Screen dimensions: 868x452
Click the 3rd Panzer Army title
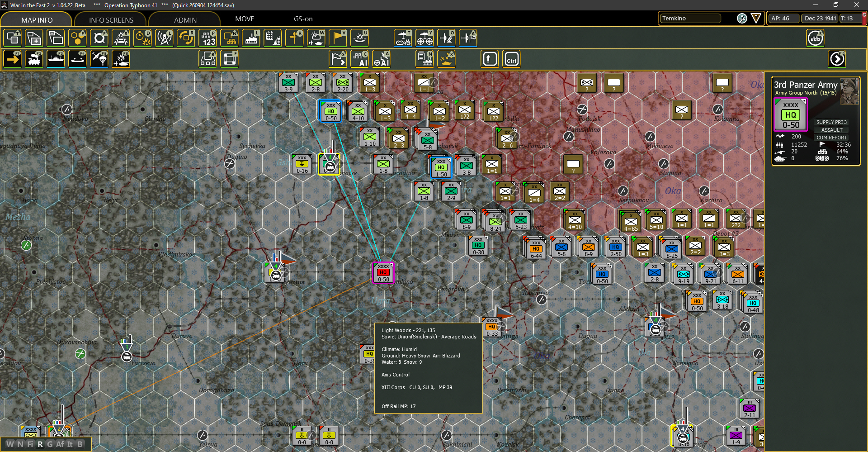[x=806, y=85]
